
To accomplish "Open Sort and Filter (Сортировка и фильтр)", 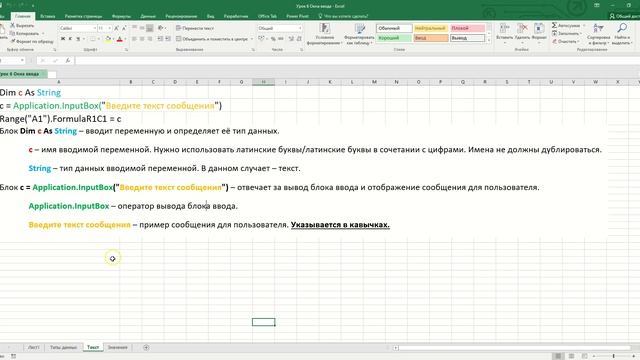I will 598,34.
